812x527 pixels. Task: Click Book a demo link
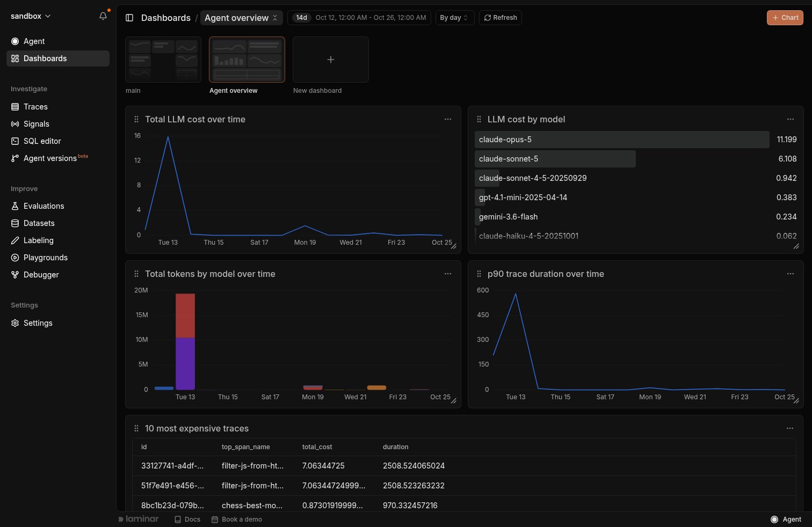click(x=237, y=519)
